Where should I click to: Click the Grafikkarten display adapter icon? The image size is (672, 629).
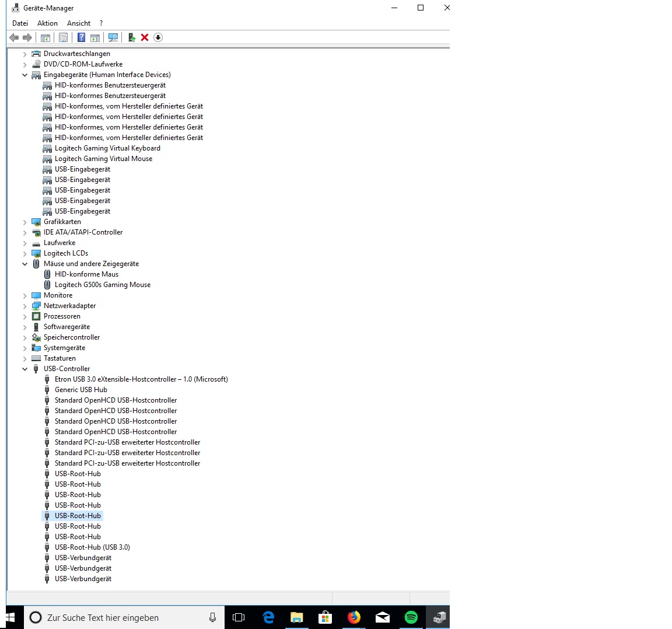tap(36, 222)
